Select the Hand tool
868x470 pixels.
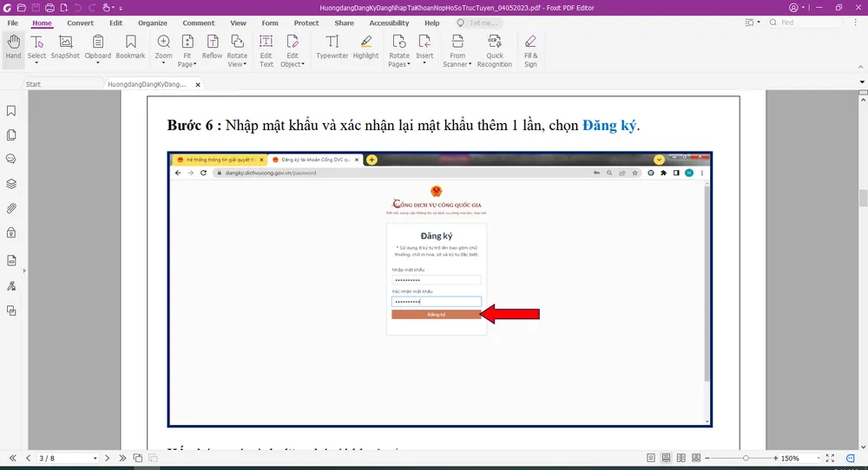pyautogui.click(x=13, y=47)
